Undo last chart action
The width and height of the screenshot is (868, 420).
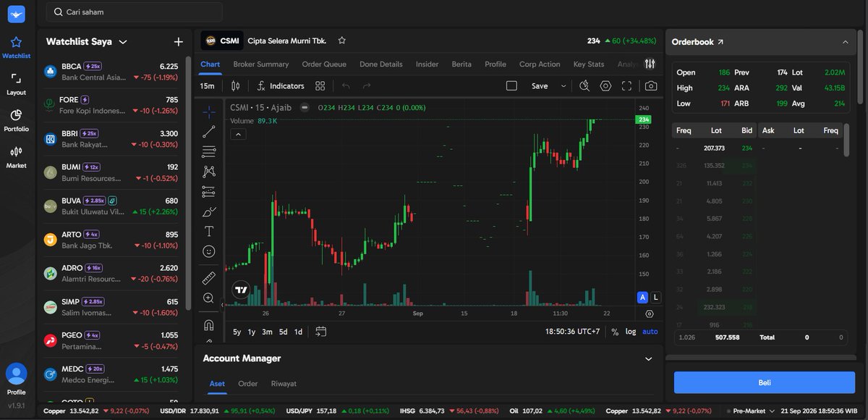coord(346,85)
